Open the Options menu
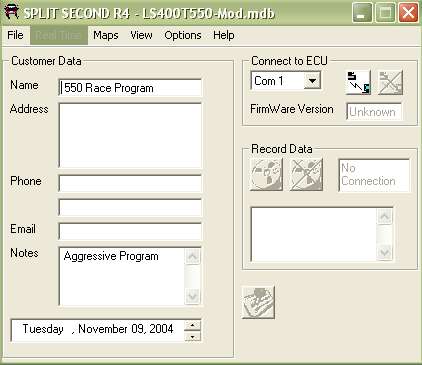The image size is (422, 365). click(183, 35)
